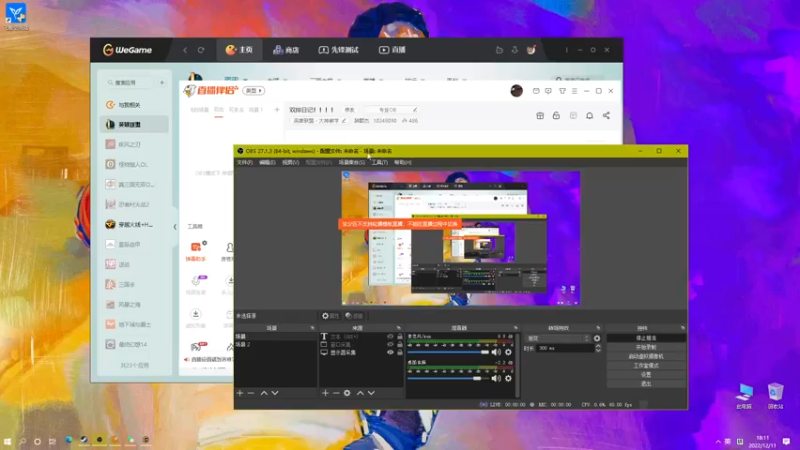Open Windows taskbar search
The width and height of the screenshot is (800, 450).
point(23,441)
